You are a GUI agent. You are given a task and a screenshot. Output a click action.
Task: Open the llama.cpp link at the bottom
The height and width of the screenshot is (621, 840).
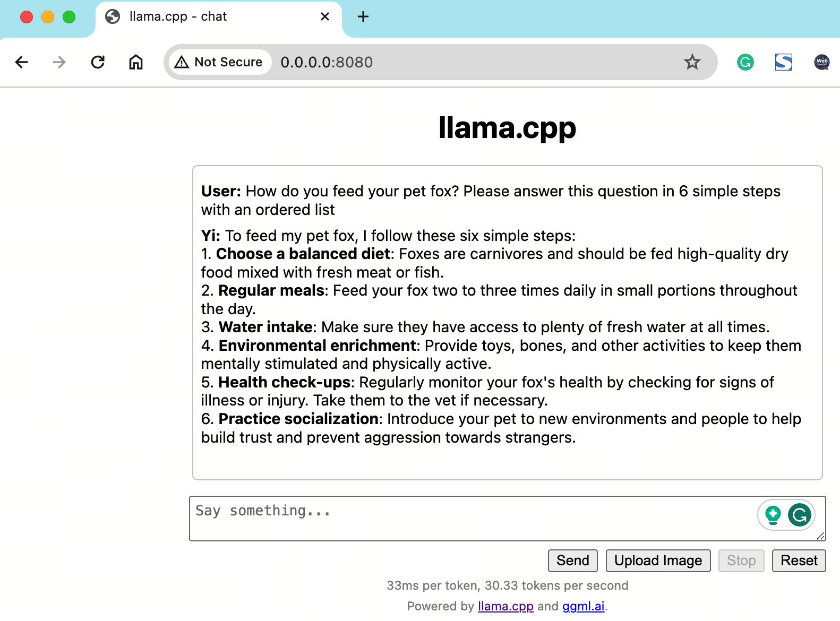coord(505,606)
